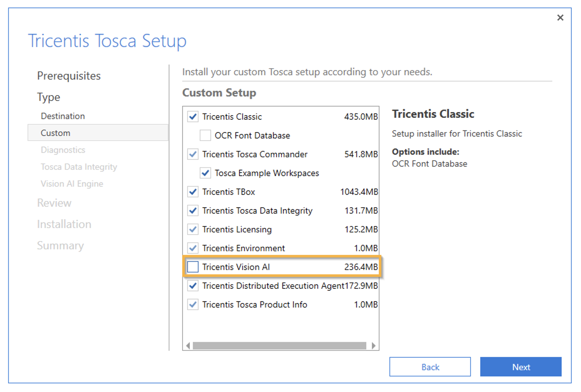This screenshot has height=392, width=581.
Task: Click the 'Options include:' text
Action: point(426,152)
